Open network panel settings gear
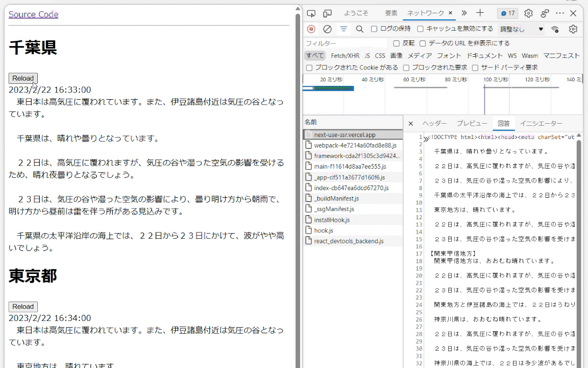The width and height of the screenshot is (588, 368). tap(573, 29)
